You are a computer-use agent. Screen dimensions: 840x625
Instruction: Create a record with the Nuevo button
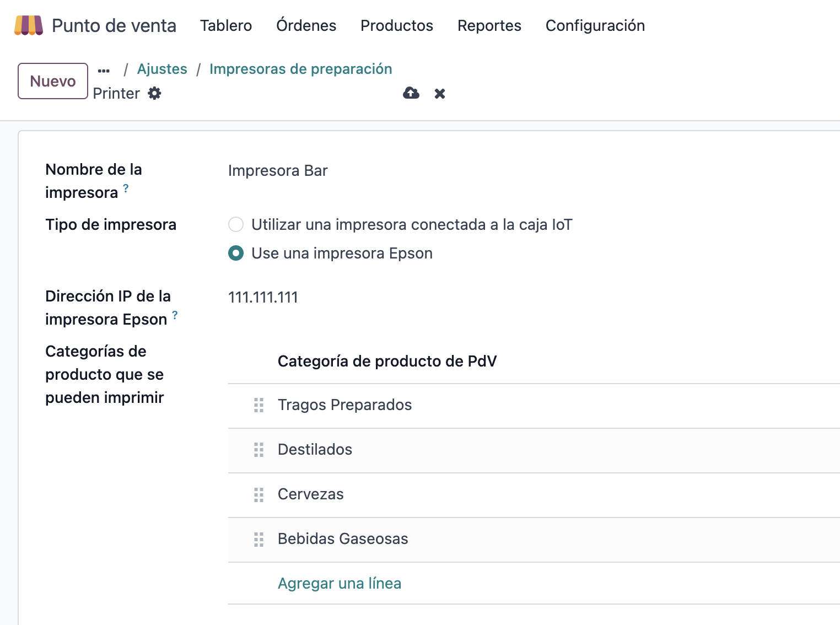pos(52,80)
